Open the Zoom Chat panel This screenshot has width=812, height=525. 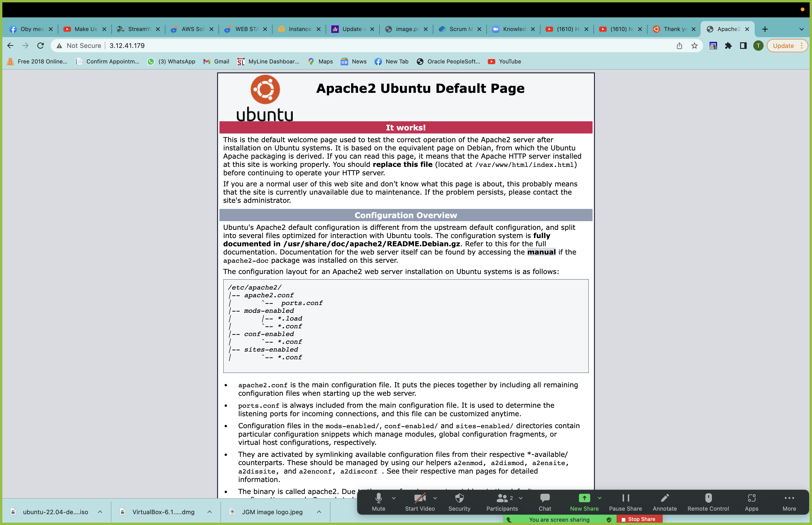545,502
